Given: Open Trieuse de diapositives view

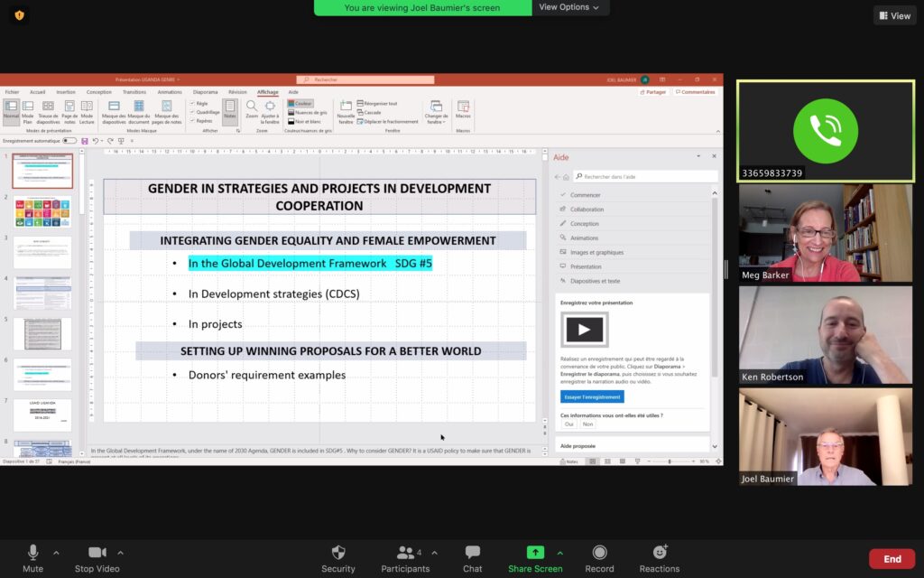Looking at the screenshot, I should click(x=49, y=112).
